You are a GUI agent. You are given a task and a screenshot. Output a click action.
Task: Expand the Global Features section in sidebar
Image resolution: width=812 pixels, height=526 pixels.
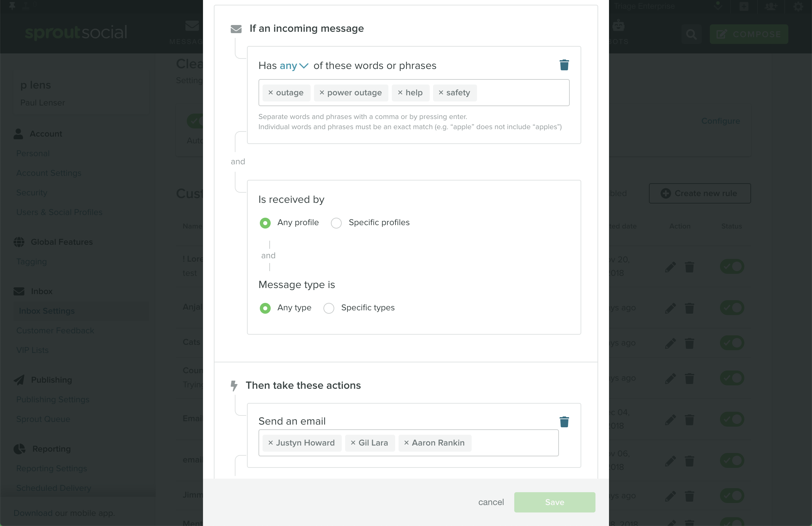(62, 242)
